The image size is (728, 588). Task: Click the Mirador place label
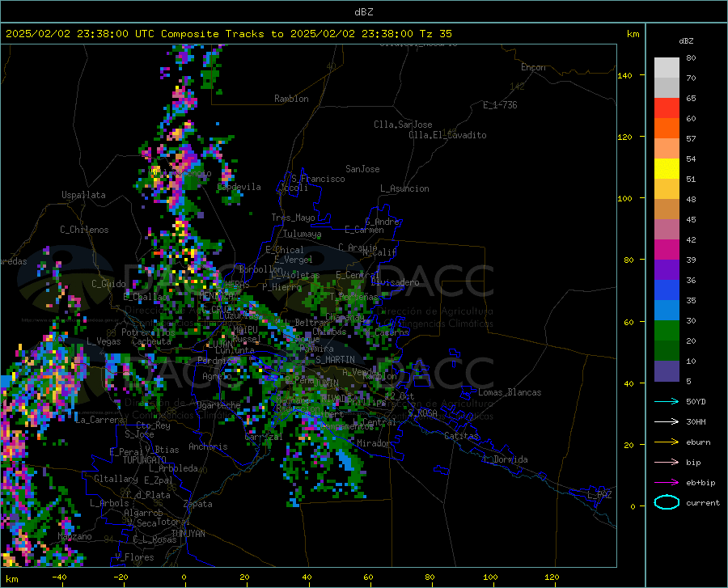click(x=373, y=443)
